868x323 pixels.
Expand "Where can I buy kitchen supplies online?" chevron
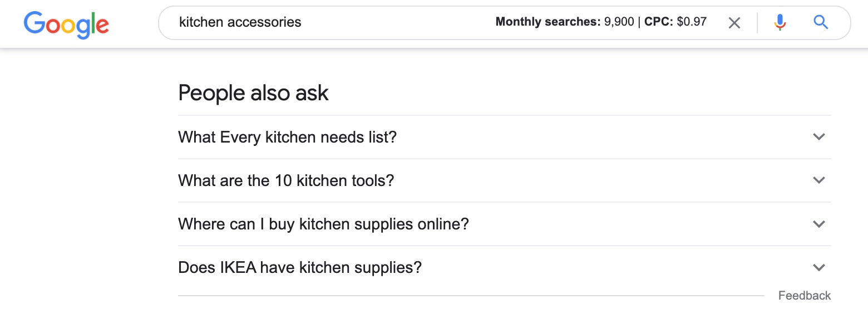[818, 224]
